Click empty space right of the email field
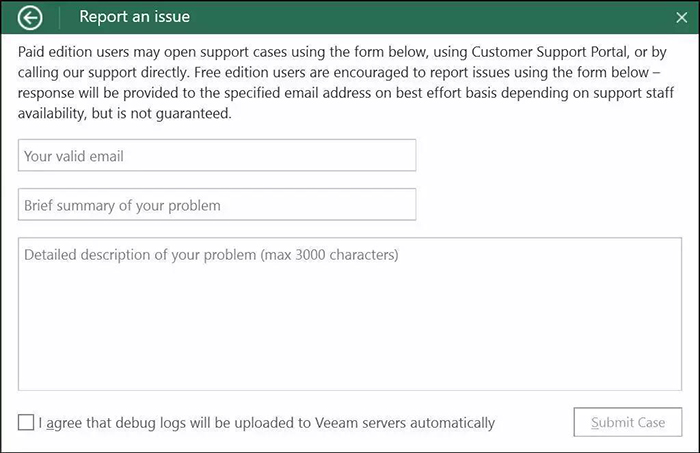This screenshot has height=453, width=700. point(549,155)
